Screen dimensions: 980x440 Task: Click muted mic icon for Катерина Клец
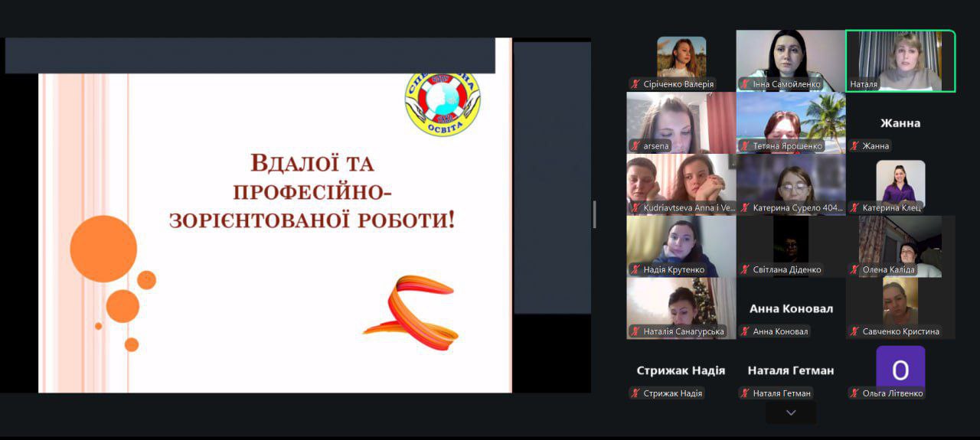(854, 207)
